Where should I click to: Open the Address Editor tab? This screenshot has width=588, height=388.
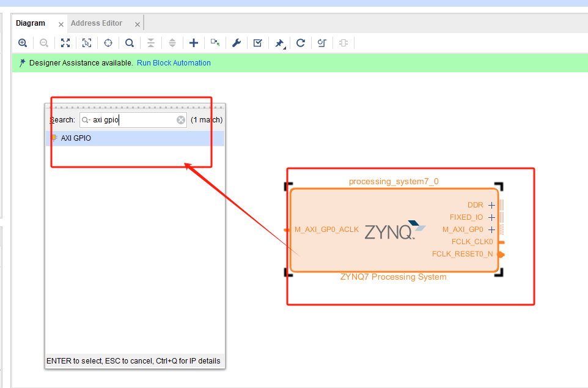tap(97, 23)
